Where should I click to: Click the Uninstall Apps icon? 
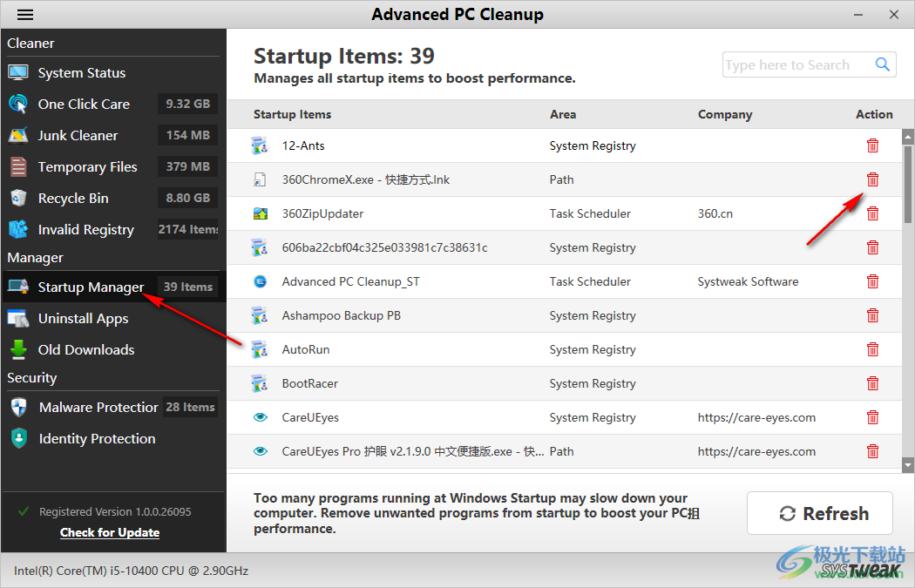coord(18,319)
